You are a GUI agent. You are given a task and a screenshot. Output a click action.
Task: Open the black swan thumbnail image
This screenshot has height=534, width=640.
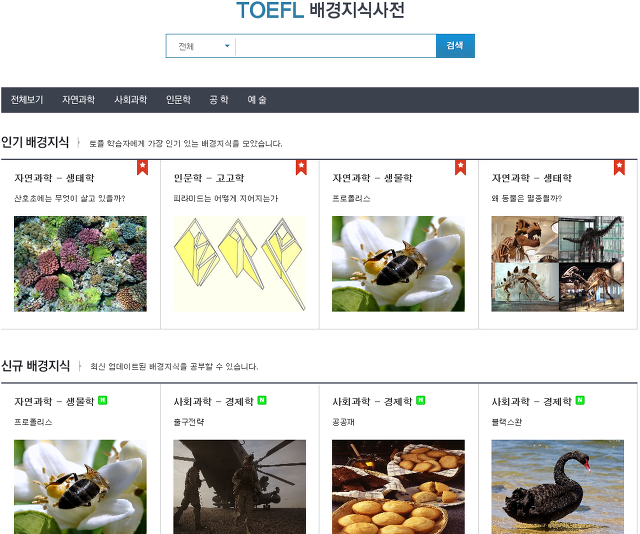click(558, 487)
